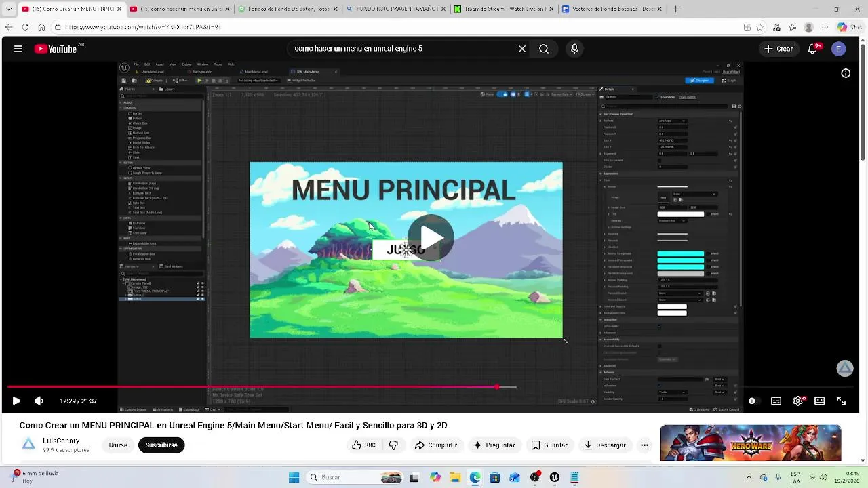This screenshot has height=488, width=868.
Task: Click the Unirse membership button
Action: click(118, 445)
